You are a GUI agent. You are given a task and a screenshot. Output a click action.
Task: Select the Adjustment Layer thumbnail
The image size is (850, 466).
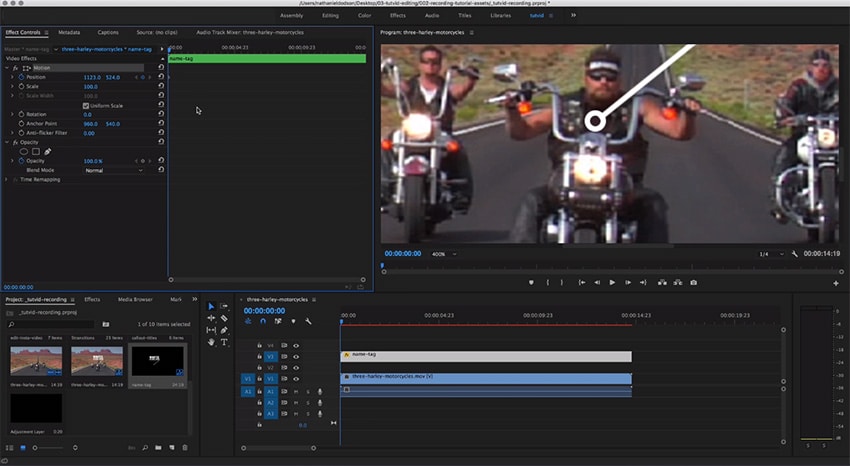36,408
